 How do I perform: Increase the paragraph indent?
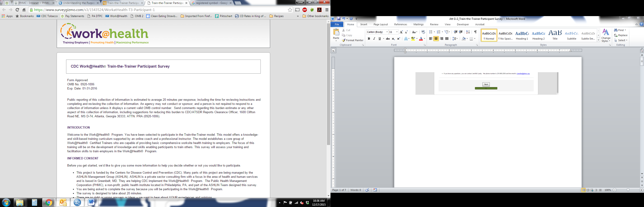tap(461, 32)
